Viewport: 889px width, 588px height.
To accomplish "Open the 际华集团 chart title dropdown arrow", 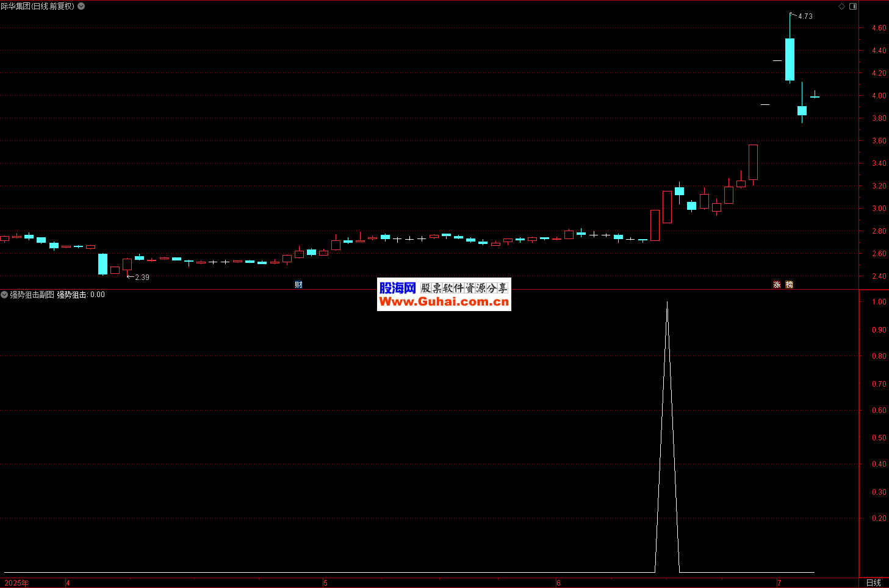I will tap(82, 6).
